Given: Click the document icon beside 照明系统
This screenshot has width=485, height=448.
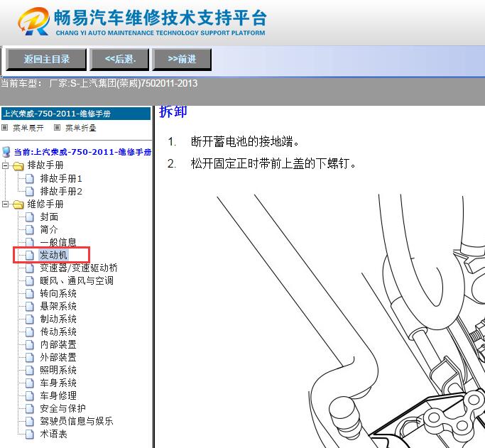Looking at the screenshot, I should coord(30,370).
